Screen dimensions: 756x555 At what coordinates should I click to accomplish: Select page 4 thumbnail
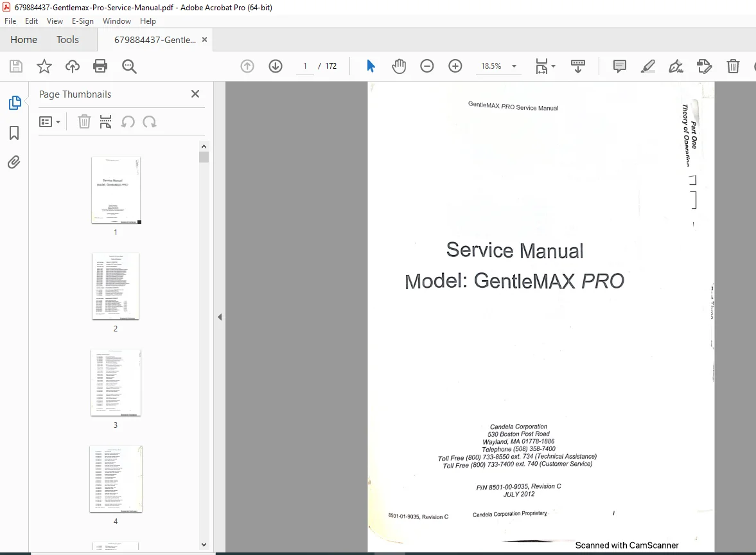pos(116,479)
